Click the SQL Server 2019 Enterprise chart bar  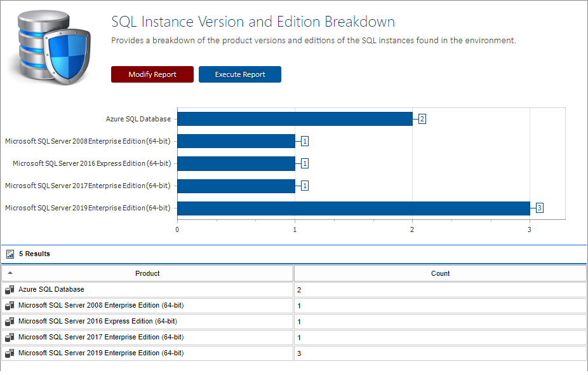pos(354,208)
